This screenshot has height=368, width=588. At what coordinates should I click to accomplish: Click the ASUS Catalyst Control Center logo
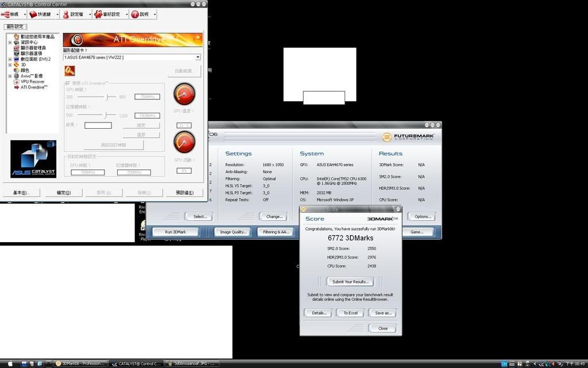click(33, 159)
